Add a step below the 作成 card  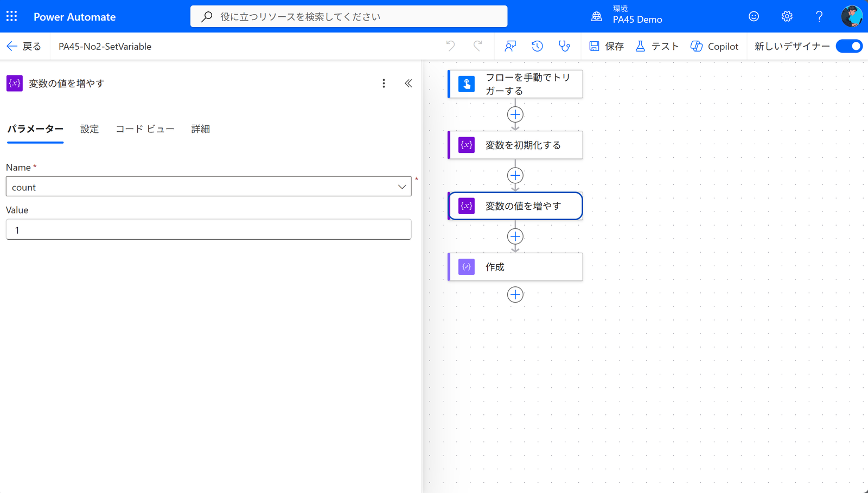(515, 294)
